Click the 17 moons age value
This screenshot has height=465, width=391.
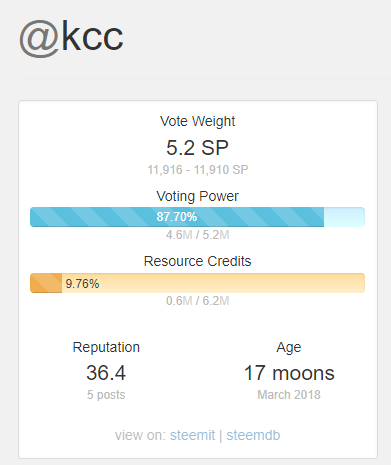click(289, 373)
